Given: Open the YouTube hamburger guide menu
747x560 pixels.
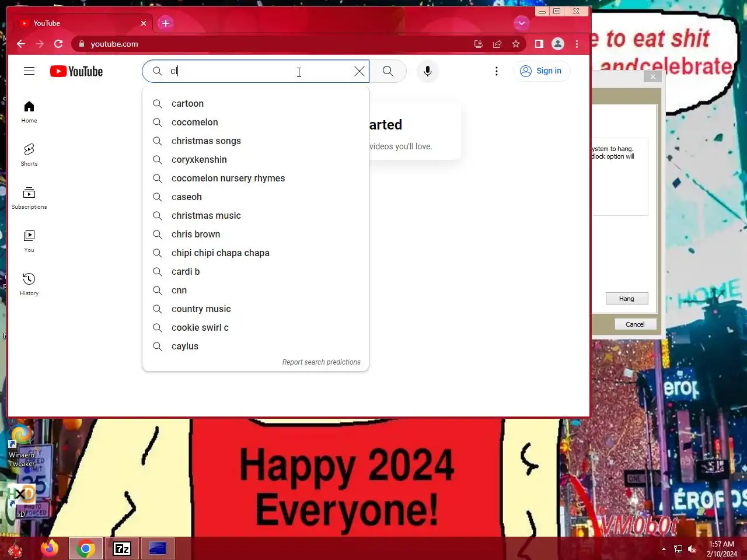Looking at the screenshot, I should (x=29, y=71).
